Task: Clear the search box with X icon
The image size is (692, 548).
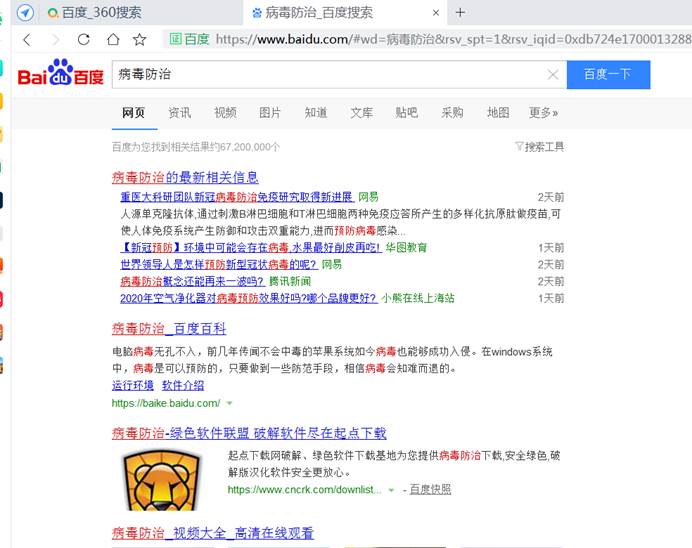Action: (552, 75)
